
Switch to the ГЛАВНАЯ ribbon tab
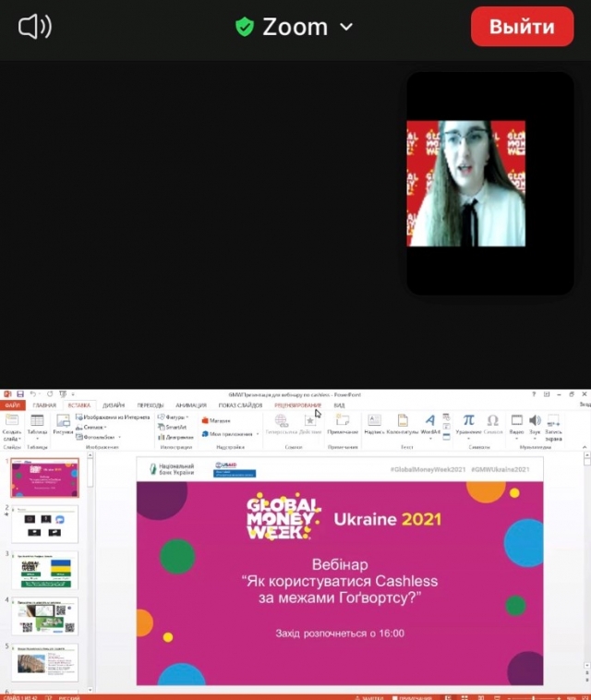44,405
